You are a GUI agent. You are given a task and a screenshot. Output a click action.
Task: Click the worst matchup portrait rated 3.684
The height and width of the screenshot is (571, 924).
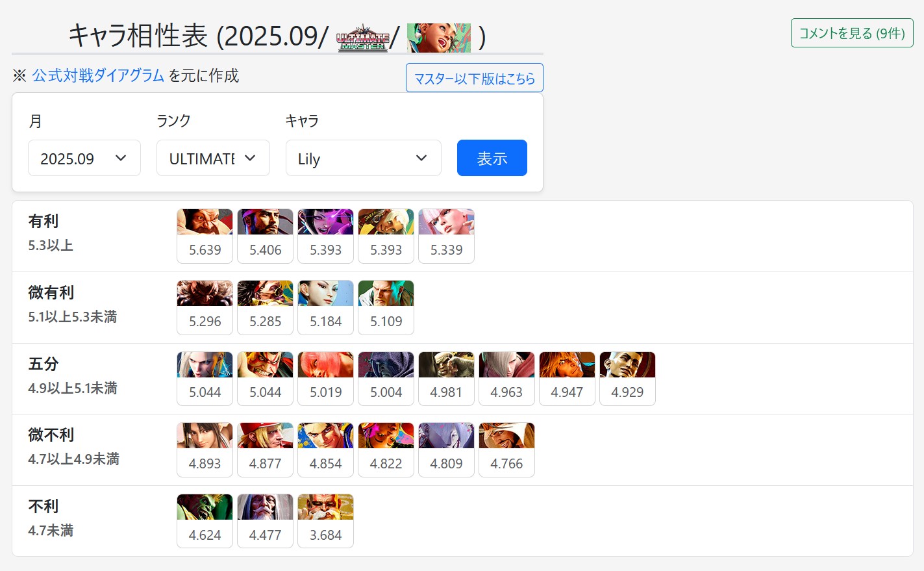coord(325,521)
